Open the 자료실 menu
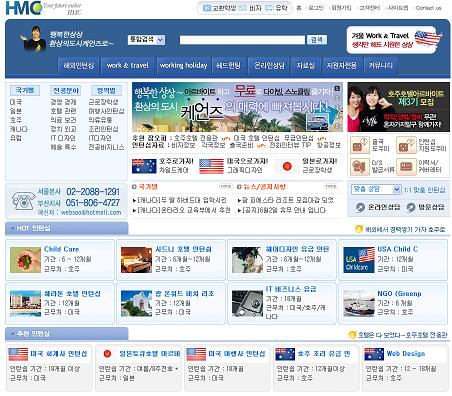 pos(306,65)
